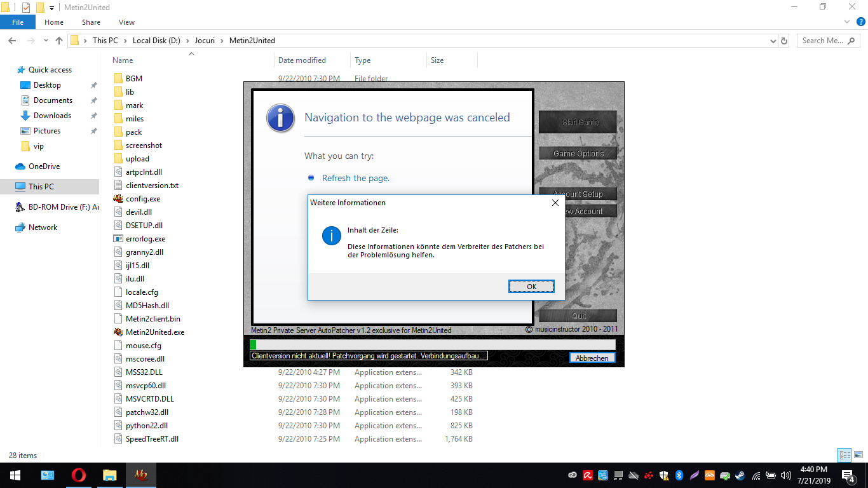The image size is (868, 488).
Task: Open Pictures in the navigation pane
Action: [x=47, y=131]
